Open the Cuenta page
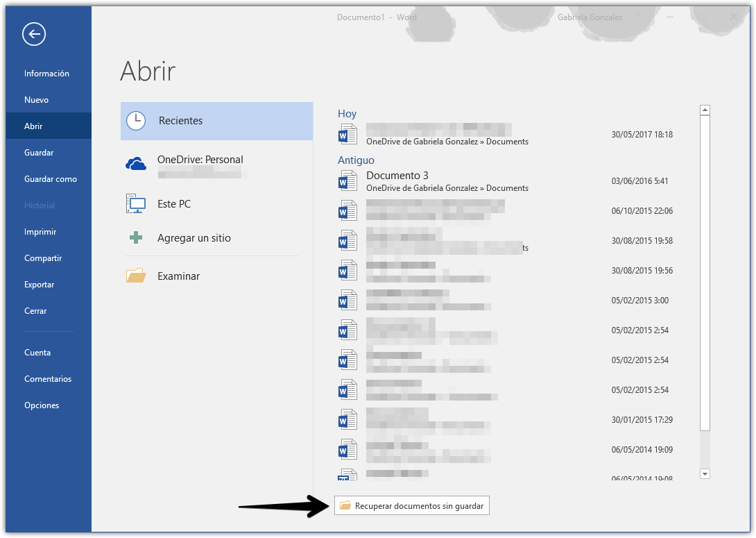 pyautogui.click(x=37, y=353)
